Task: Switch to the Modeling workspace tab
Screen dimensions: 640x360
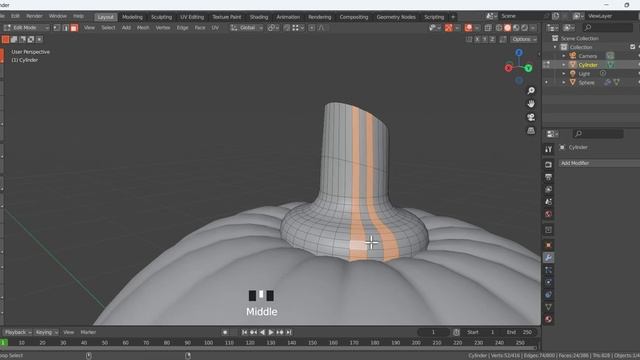Action: point(132,17)
